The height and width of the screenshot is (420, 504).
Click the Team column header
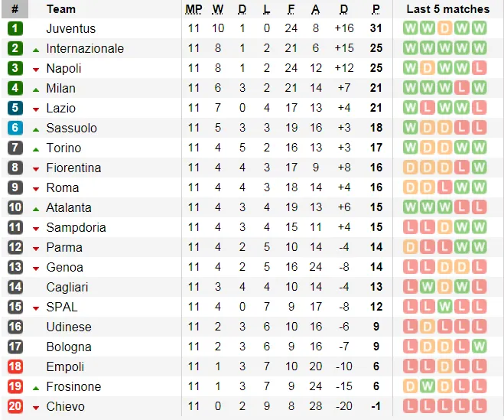click(x=61, y=9)
